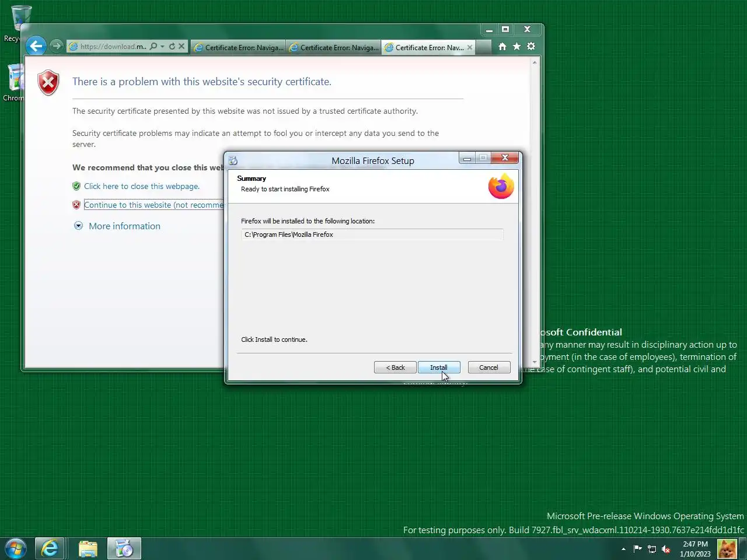Click the Firefox logo in the setup dialog
Viewport: 747px width, 560px height.
click(x=501, y=186)
